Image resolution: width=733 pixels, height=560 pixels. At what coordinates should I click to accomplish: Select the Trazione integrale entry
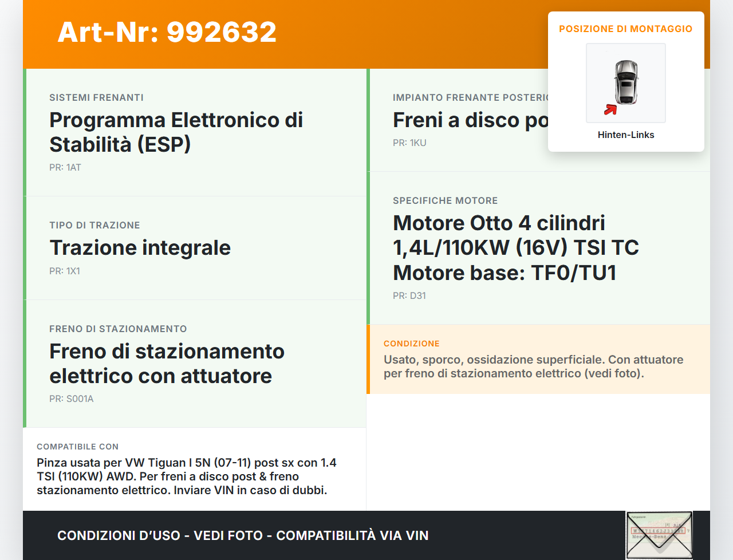[140, 247]
